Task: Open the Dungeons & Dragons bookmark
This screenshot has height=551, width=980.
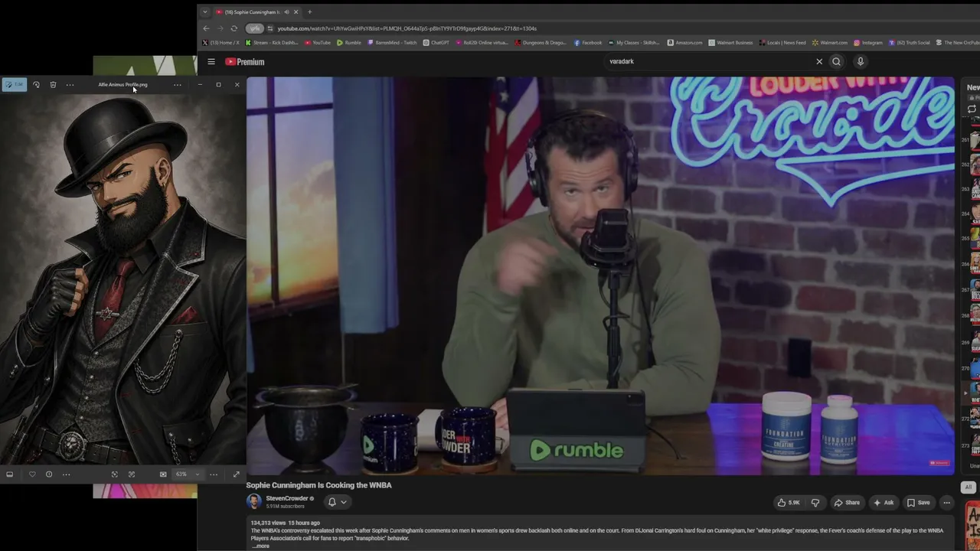Action: tap(541, 43)
